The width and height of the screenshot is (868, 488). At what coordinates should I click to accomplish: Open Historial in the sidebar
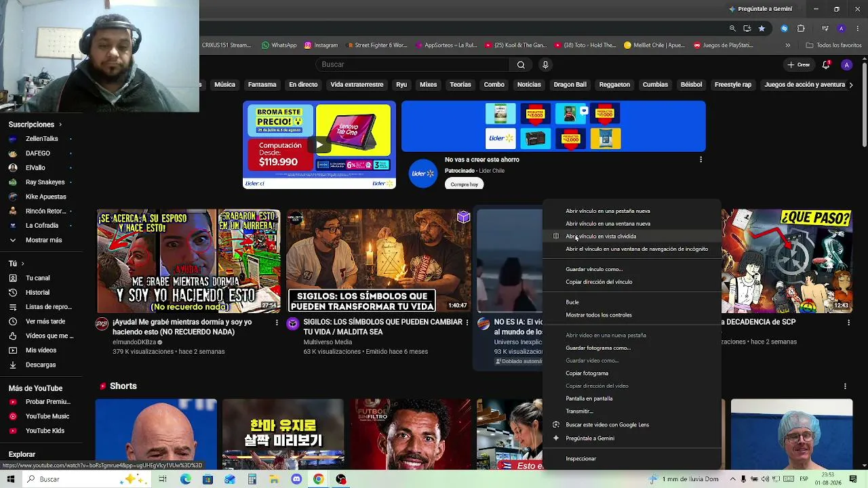37,292
